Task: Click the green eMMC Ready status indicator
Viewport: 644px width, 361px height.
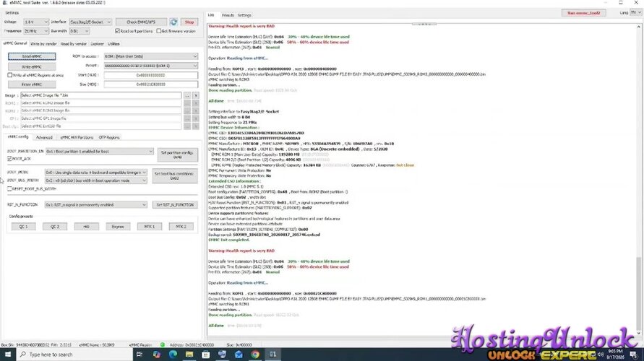Action: [162, 345]
